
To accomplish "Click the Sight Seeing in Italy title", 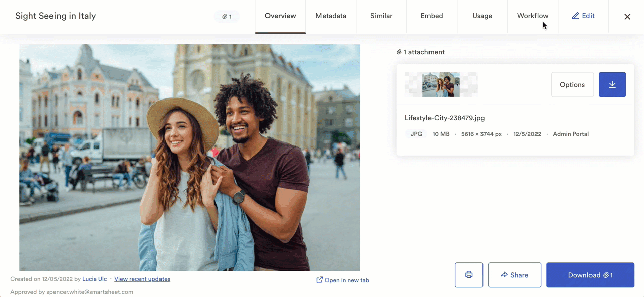I will [56, 16].
